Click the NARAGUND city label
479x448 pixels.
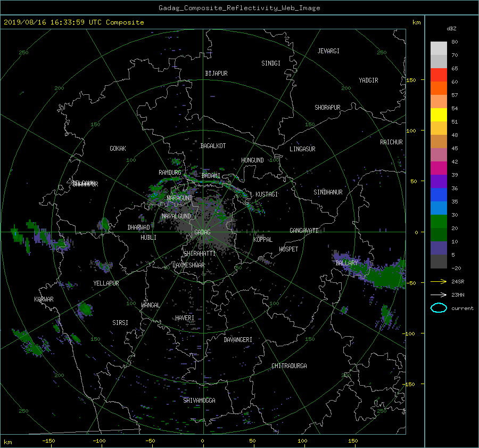pos(180,198)
